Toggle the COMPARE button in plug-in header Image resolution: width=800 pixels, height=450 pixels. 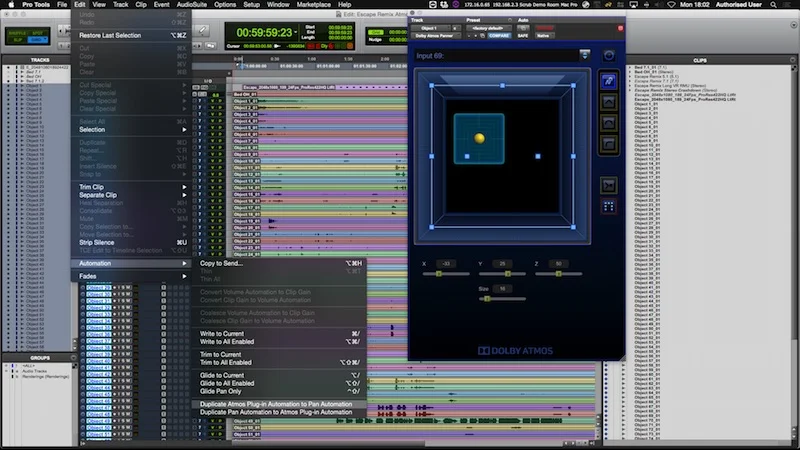[499, 36]
